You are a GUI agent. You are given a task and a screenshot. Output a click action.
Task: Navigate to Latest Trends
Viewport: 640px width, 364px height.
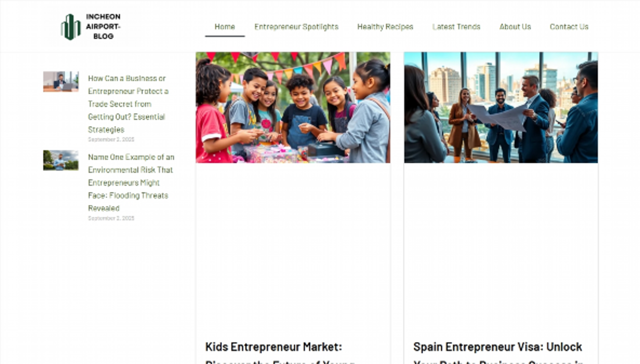(456, 27)
